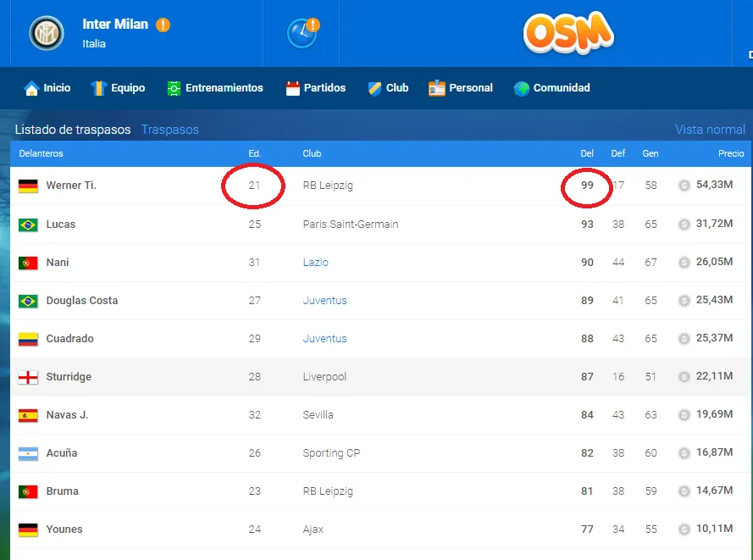Screen dimensions: 753x560
Task: Sort by Precio column header
Action: 731,153
